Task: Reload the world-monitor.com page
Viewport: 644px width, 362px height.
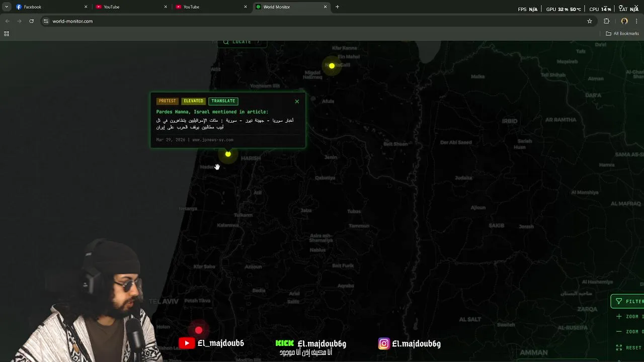Action: pos(31,21)
